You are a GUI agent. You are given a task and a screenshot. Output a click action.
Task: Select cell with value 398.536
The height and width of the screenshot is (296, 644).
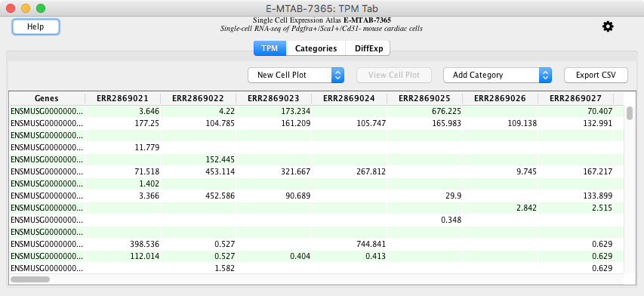point(122,244)
